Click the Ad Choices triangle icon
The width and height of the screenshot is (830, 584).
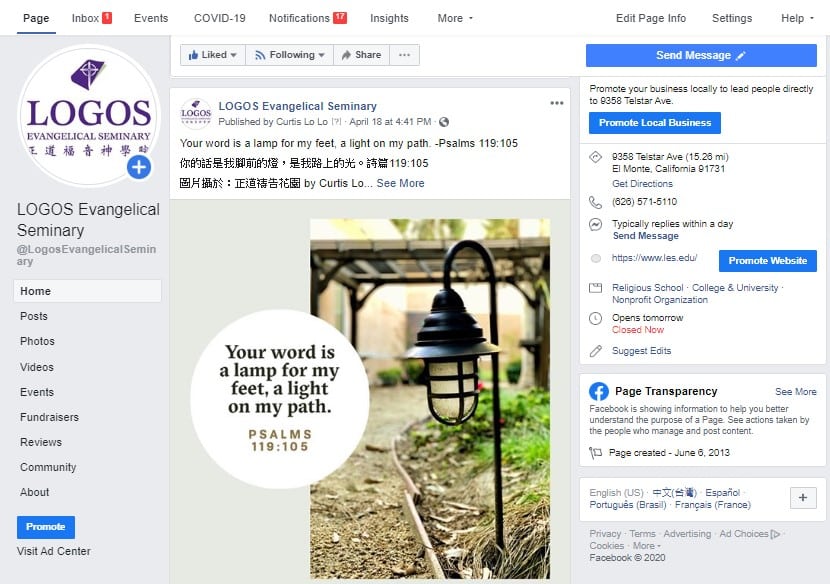point(775,534)
